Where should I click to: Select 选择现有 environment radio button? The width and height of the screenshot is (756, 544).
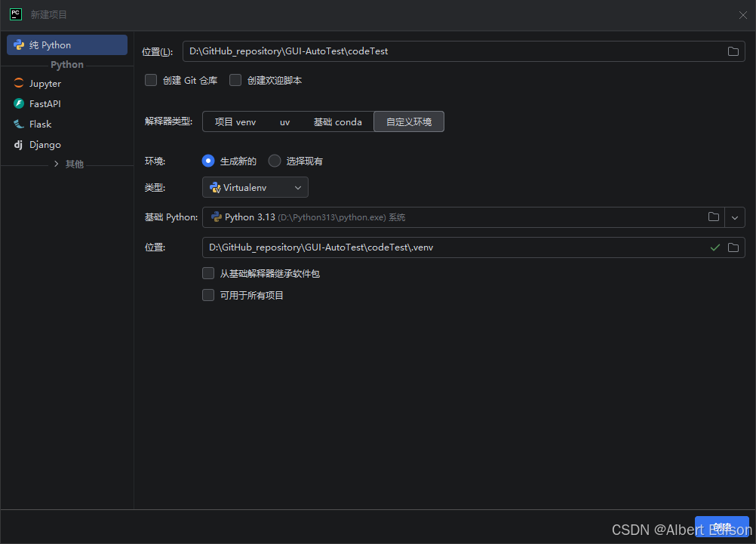click(x=275, y=161)
